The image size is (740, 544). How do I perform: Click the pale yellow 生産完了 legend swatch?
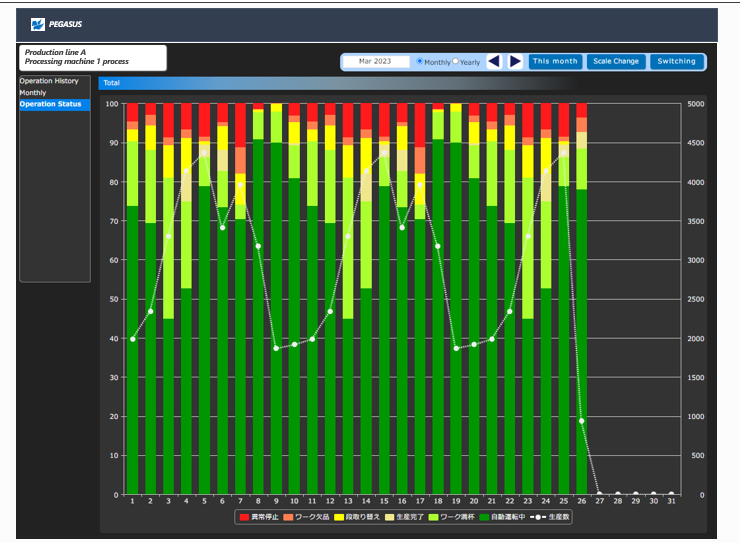coord(389,517)
